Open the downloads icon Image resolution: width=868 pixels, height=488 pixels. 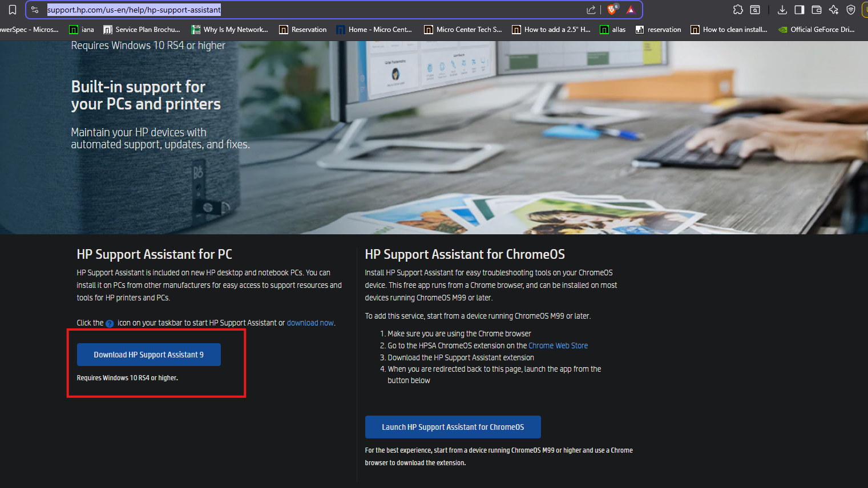click(782, 10)
